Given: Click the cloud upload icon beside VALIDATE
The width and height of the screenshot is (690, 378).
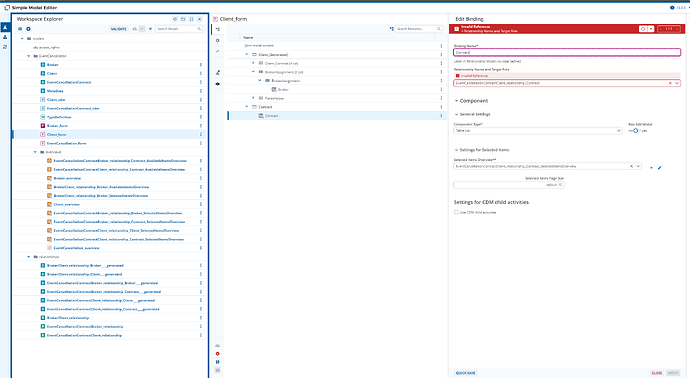Looking at the screenshot, I should tap(135, 29).
